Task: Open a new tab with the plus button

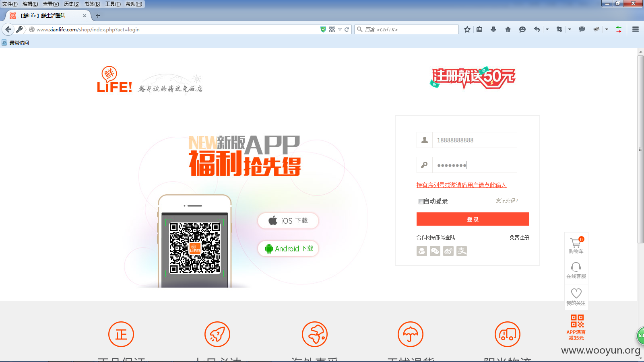Action: point(97,16)
